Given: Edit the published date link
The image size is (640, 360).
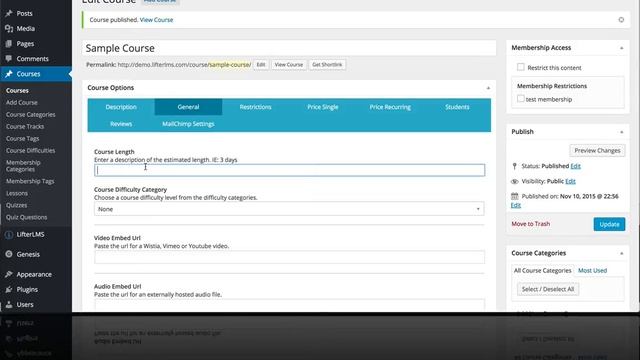Looking at the screenshot, I should coord(516,205).
